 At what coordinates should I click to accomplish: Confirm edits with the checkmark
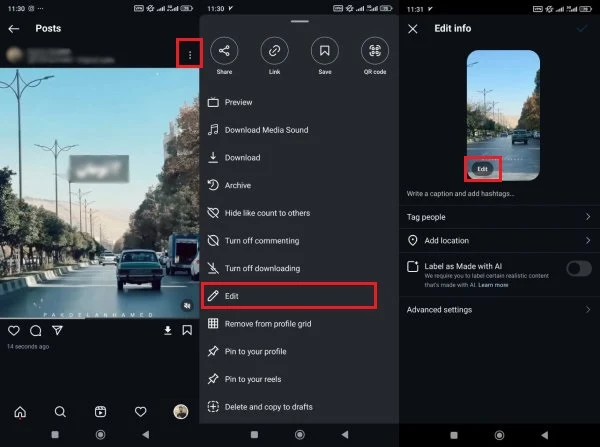coord(582,28)
